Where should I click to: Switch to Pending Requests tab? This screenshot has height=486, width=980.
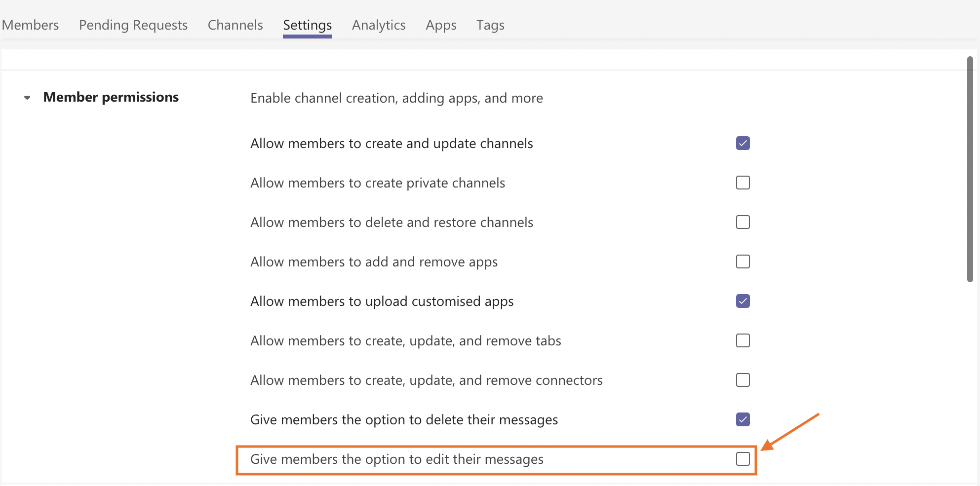(x=133, y=25)
